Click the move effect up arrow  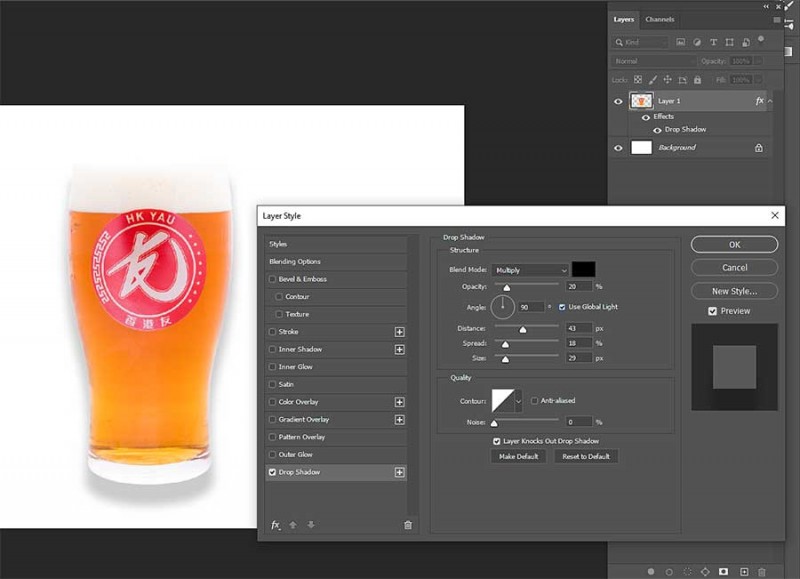tap(293, 525)
